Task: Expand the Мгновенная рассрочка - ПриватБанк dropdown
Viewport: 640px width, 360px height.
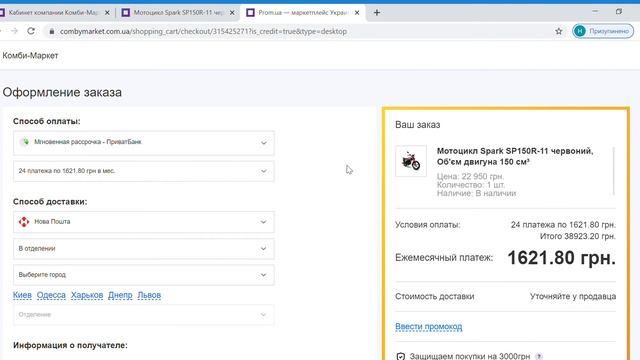Action: click(x=144, y=143)
